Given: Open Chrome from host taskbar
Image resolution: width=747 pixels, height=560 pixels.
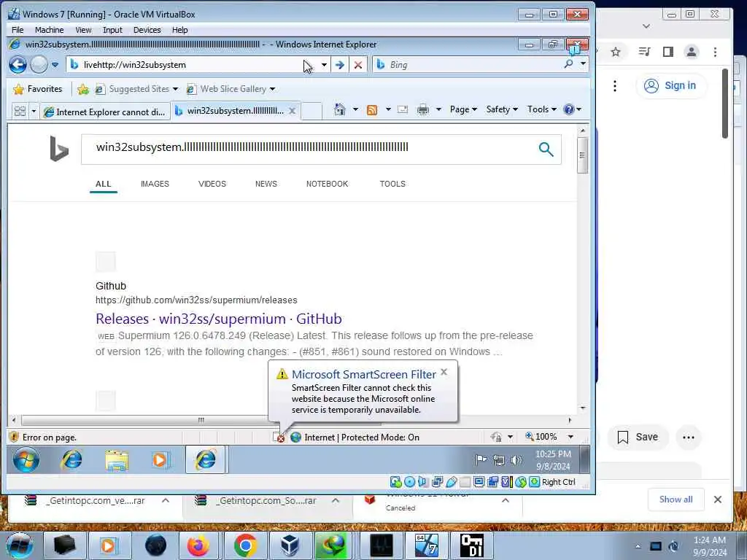Looking at the screenshot, I should pyautogui.click(x=245, y=545).
